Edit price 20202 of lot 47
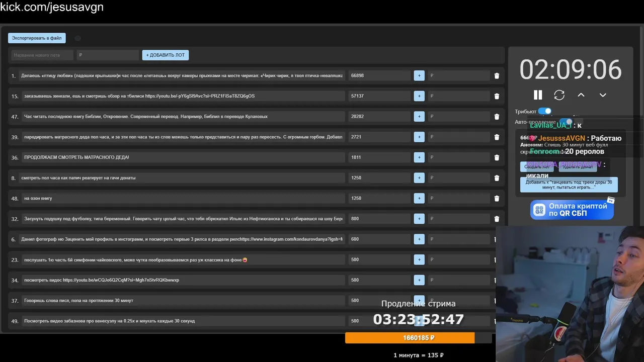The width and height of the screenshot is (644, 362). click(379, 116)
